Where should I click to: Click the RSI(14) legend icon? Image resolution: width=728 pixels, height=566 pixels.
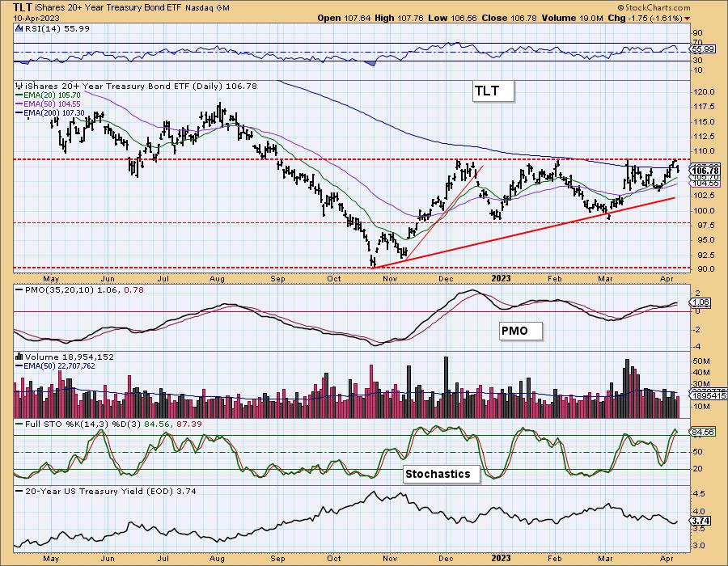(19, 28)
